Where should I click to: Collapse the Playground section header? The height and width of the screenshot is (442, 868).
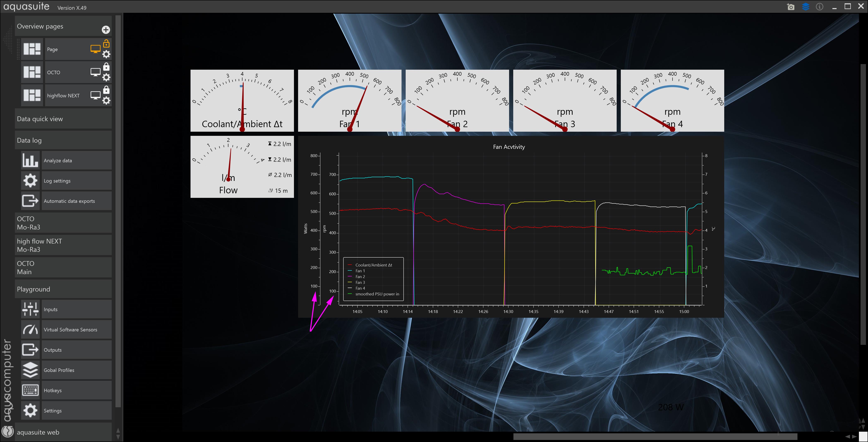[63, 289]
